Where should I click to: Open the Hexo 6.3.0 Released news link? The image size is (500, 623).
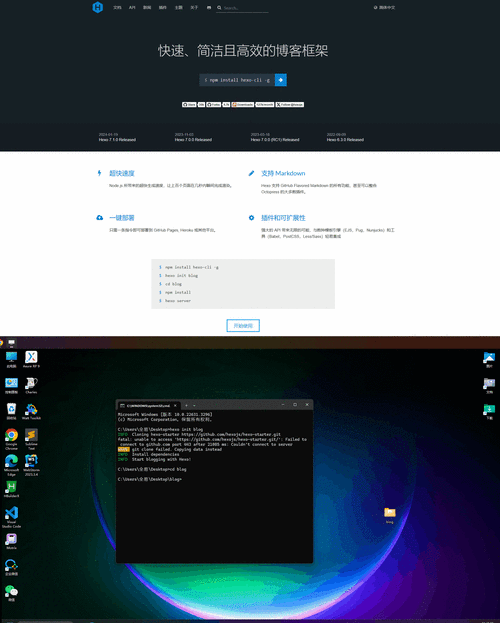tap(345, 140)
